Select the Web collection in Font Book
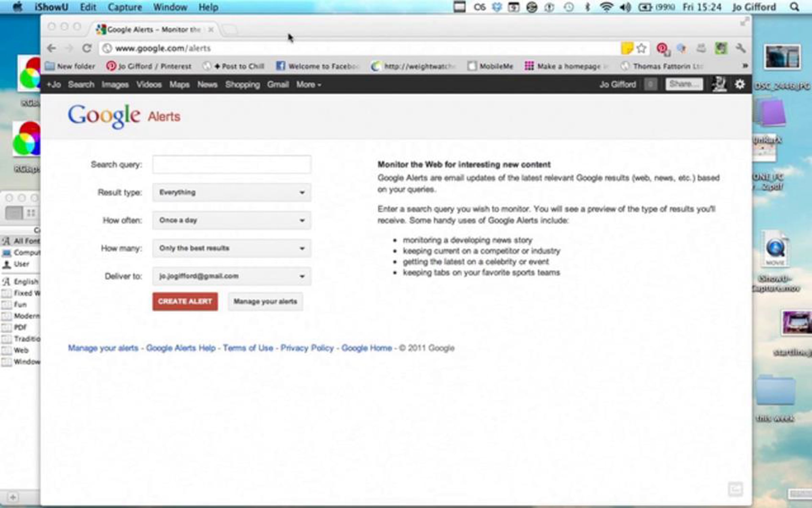This screenshot has height=508, width=812. (20, 351)
